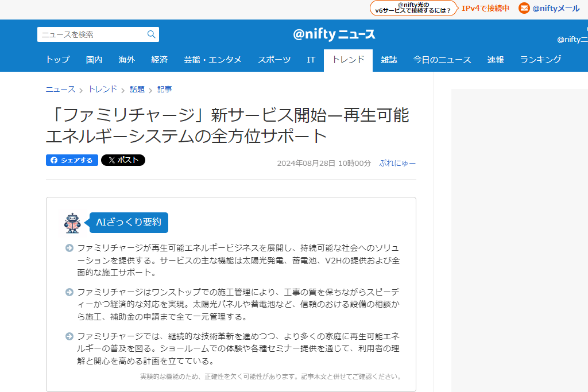
Task: Click bullet arrow beside 継続的な技術革新 summary
Action: point(69,336)
